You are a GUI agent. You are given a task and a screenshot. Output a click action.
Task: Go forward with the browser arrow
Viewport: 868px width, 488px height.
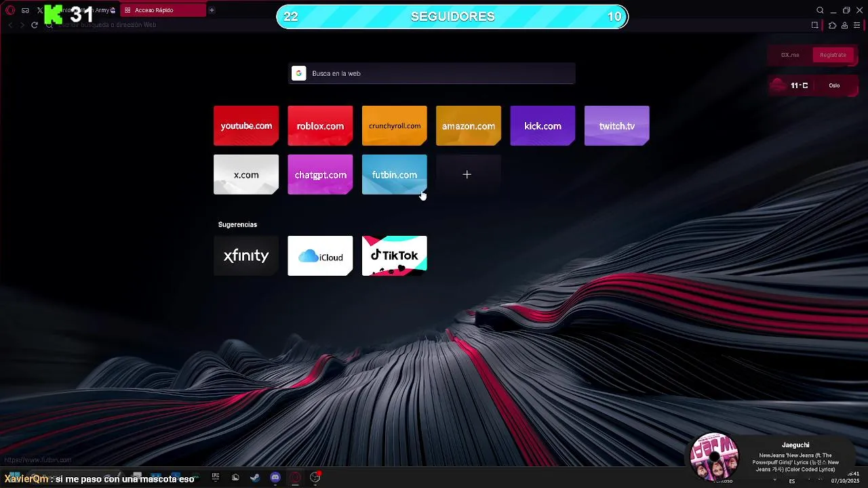point(22,25)
